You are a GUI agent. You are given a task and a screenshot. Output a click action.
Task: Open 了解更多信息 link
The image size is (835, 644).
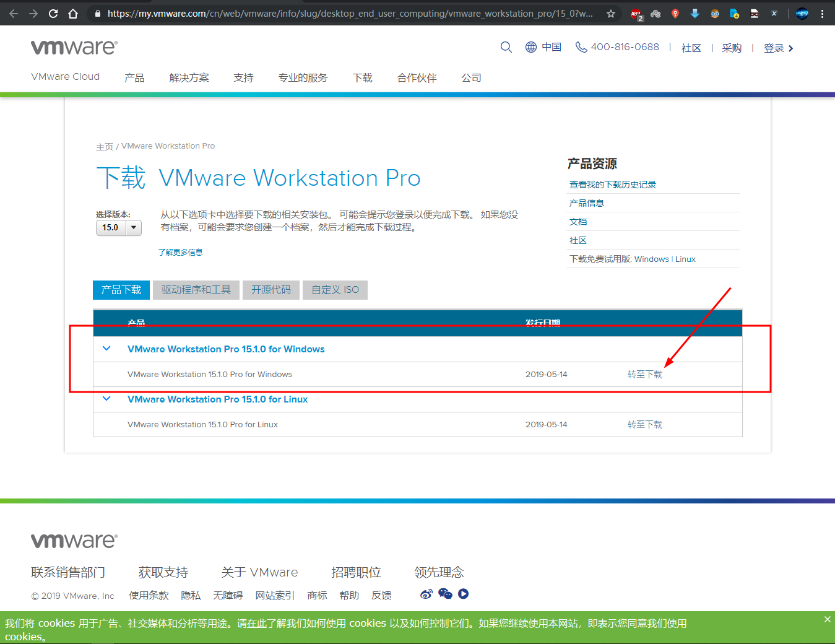[180, 252]
